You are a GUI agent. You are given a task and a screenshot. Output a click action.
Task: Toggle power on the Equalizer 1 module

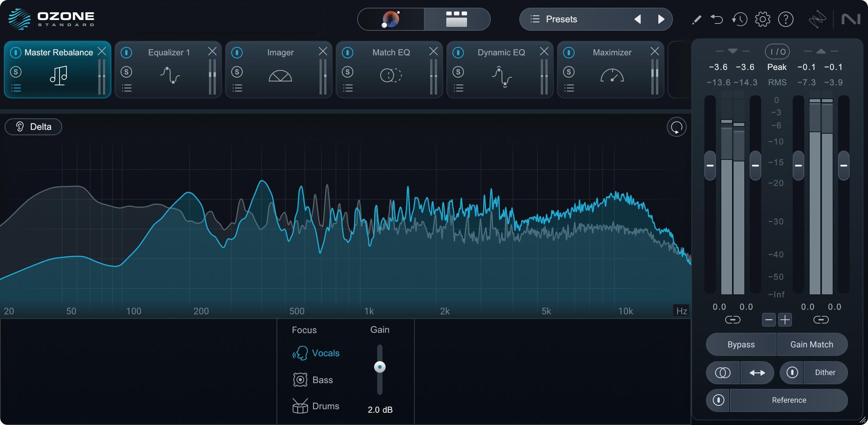[x=127, y=53]
